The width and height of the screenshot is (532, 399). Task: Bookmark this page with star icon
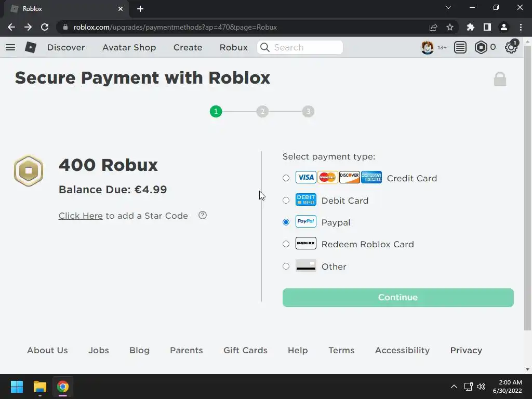click(x=450, y=27)
